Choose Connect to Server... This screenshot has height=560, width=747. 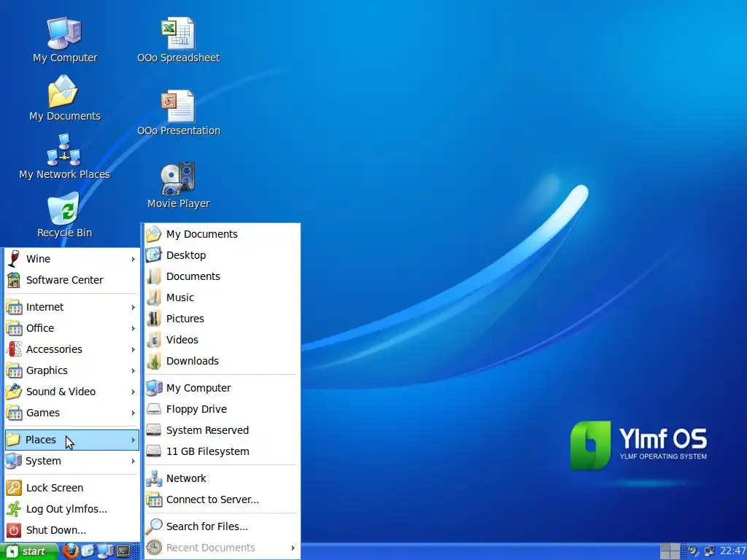click(221, 499)
